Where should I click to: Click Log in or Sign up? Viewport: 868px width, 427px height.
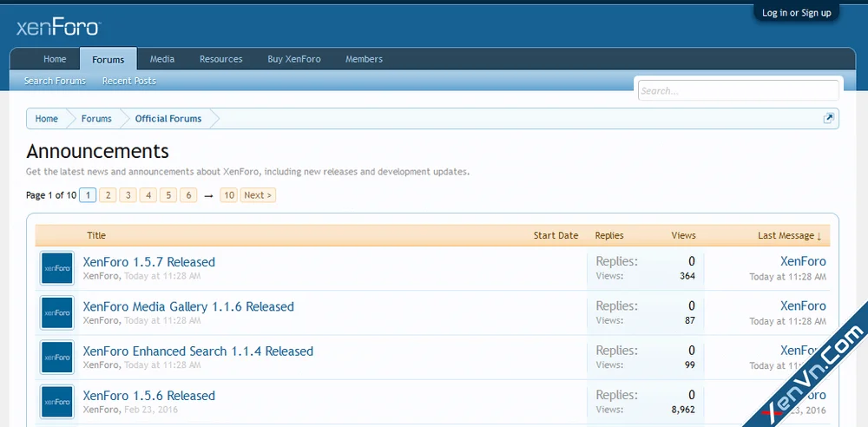point(797,13)
